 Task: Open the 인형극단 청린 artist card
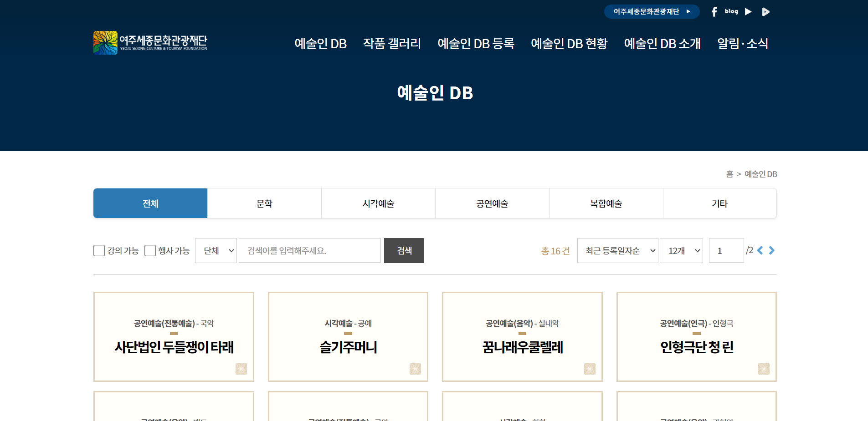696,337
